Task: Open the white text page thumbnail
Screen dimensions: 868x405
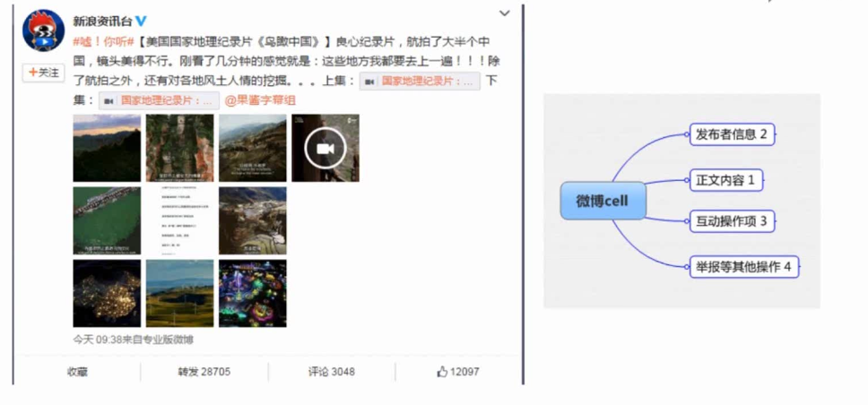Action: click(x=180, y=220)
